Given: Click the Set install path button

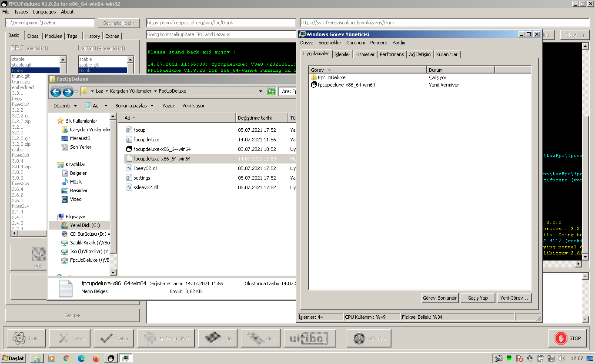Looking at the screenshot, I should point(119,23).
